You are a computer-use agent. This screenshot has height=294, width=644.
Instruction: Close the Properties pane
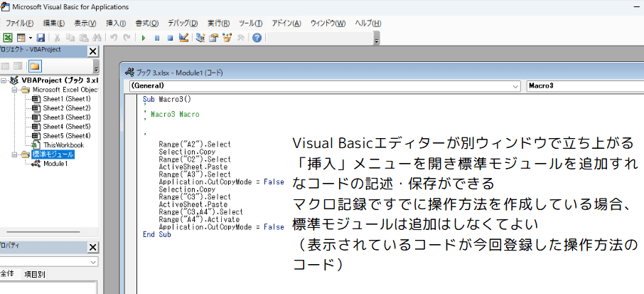pos(93,247)
